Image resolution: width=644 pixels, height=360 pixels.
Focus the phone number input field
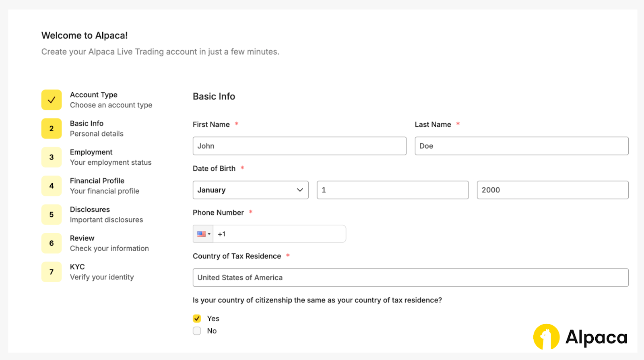[279, 234]
